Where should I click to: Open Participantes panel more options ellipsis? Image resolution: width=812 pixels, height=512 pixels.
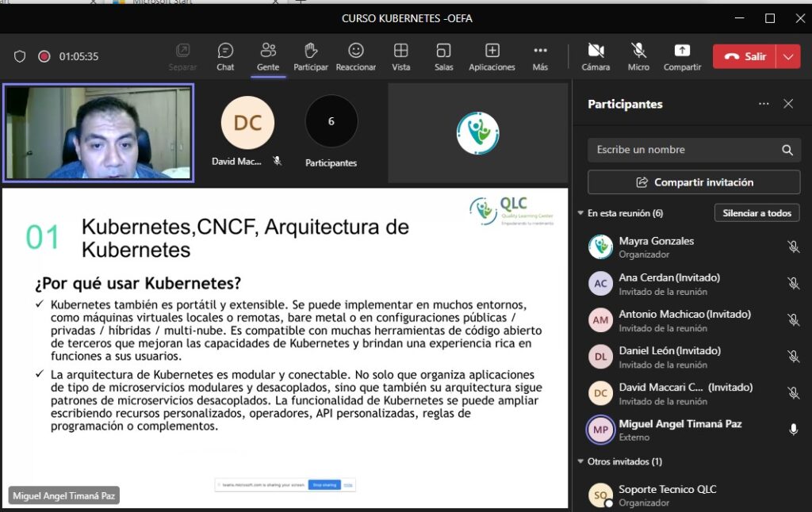pos(764,104)
